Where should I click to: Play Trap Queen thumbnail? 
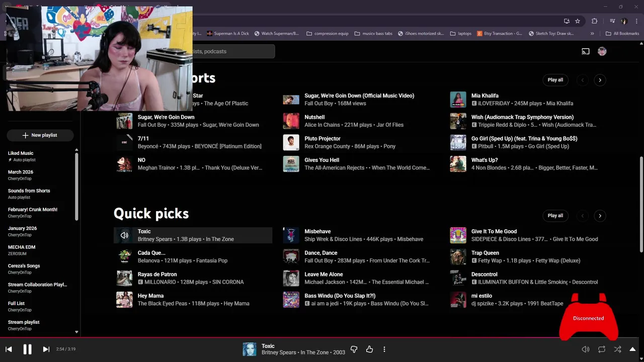458,257
